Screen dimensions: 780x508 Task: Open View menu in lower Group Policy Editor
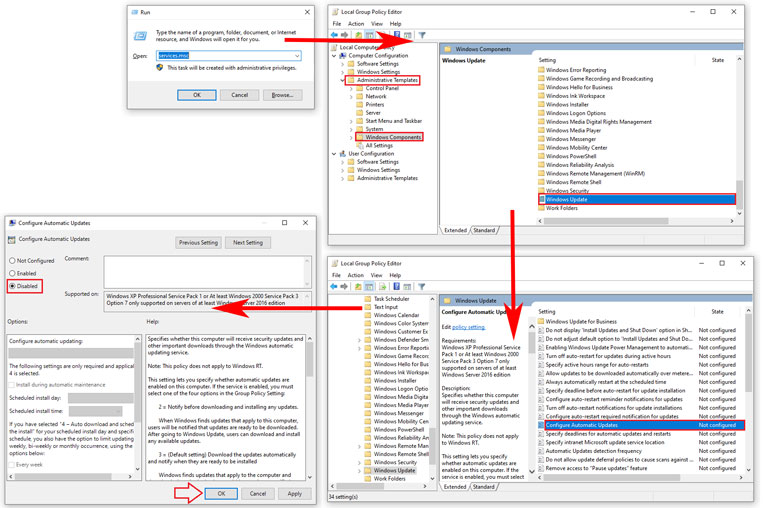[x=377, y=275]
